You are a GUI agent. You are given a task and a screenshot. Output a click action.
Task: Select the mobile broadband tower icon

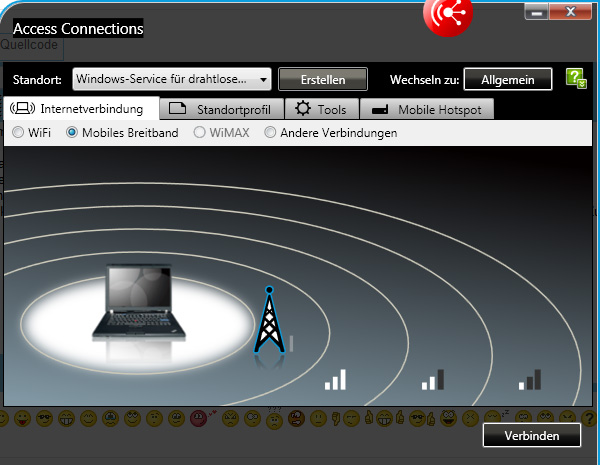[267, 321]
